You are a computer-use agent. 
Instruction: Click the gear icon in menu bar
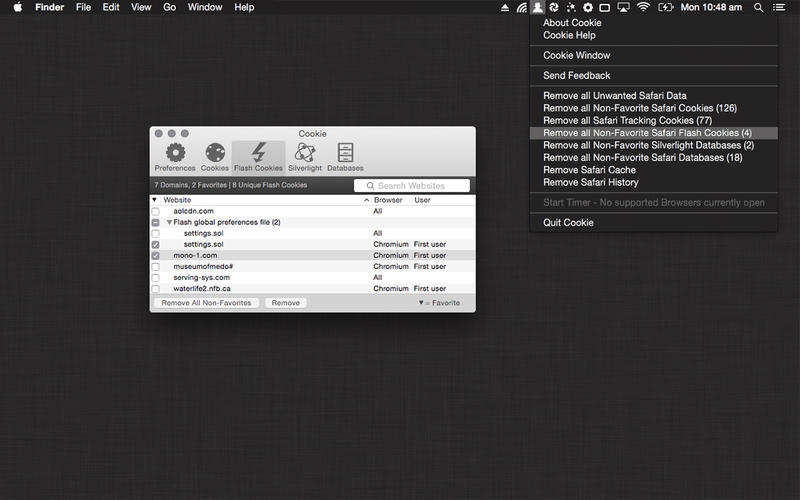[x=588, y=7]
